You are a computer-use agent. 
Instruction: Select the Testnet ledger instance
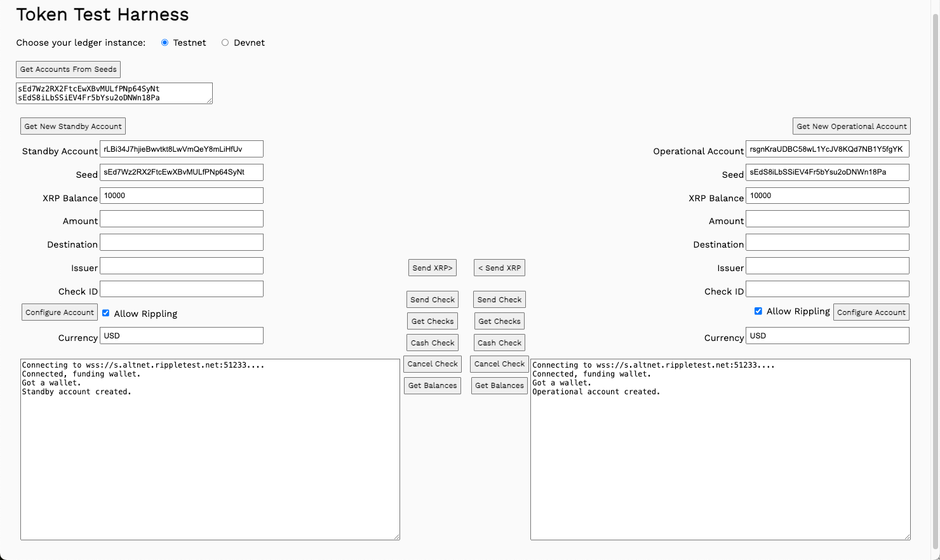(165, 42)
